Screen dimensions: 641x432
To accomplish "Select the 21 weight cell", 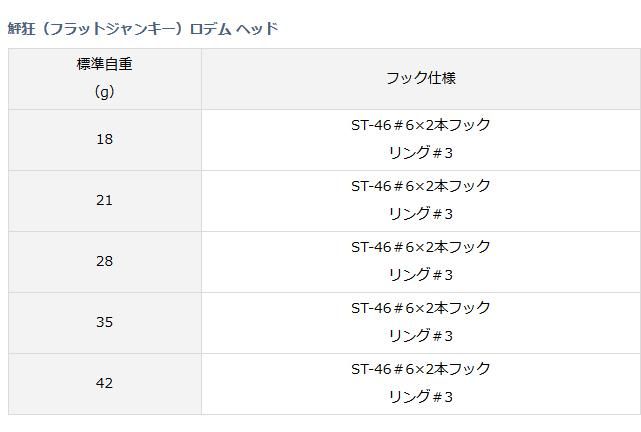I will pyautogui.click(x=104, y=200).
